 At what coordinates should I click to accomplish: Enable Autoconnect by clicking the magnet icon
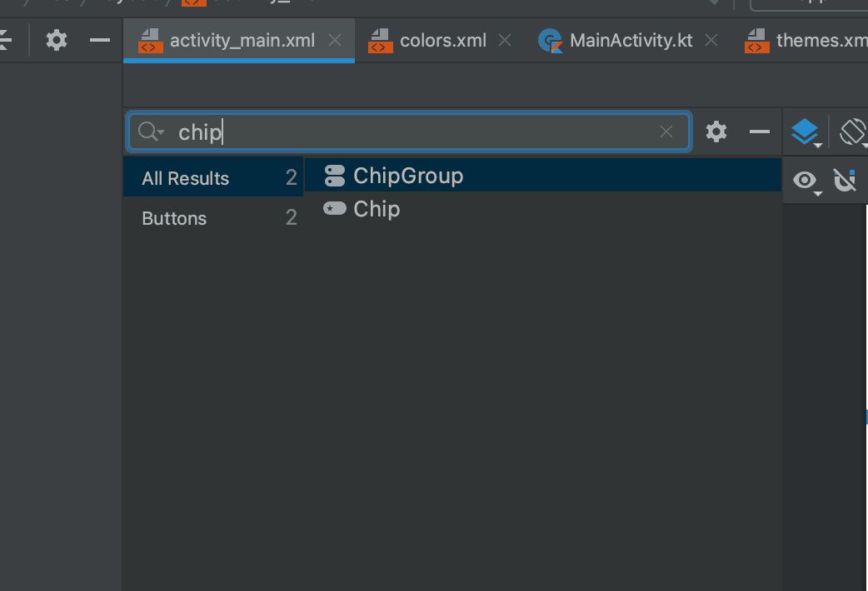pyautogui.click(x=846, y=179)
